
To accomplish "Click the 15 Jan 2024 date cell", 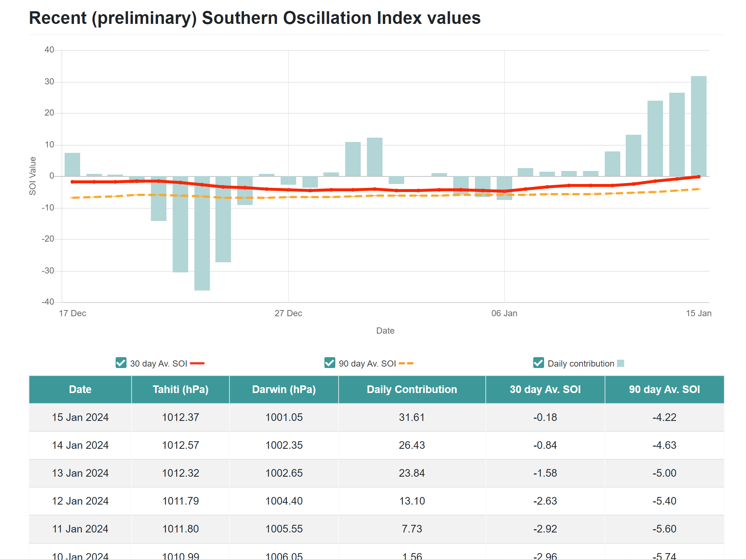I will click(80, 417).
